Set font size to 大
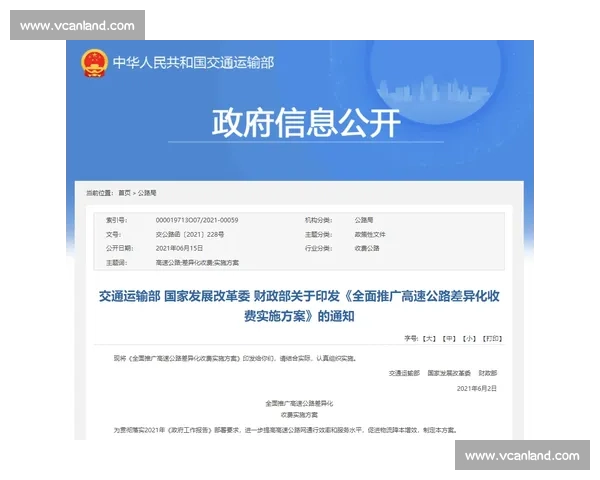Viewport: 600px width, 480px height. pyautogui.click(x=429, y=338)
